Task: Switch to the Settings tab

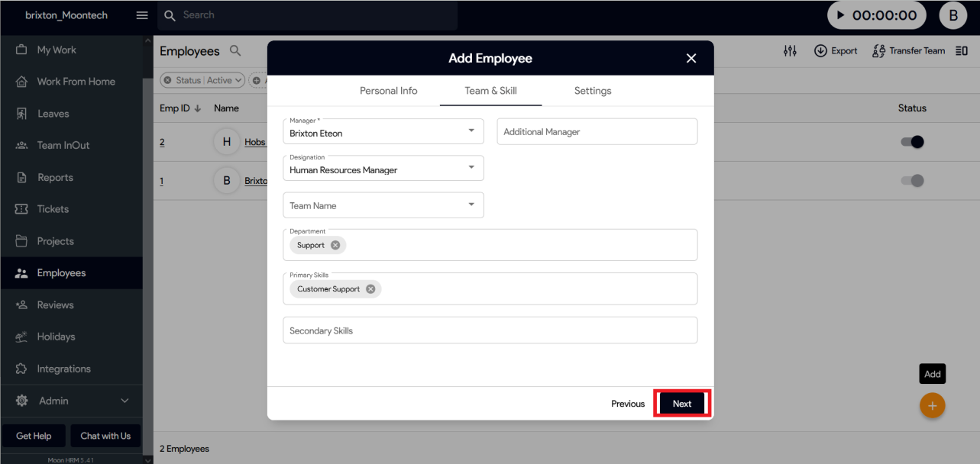Action: (x=593, y=91)
